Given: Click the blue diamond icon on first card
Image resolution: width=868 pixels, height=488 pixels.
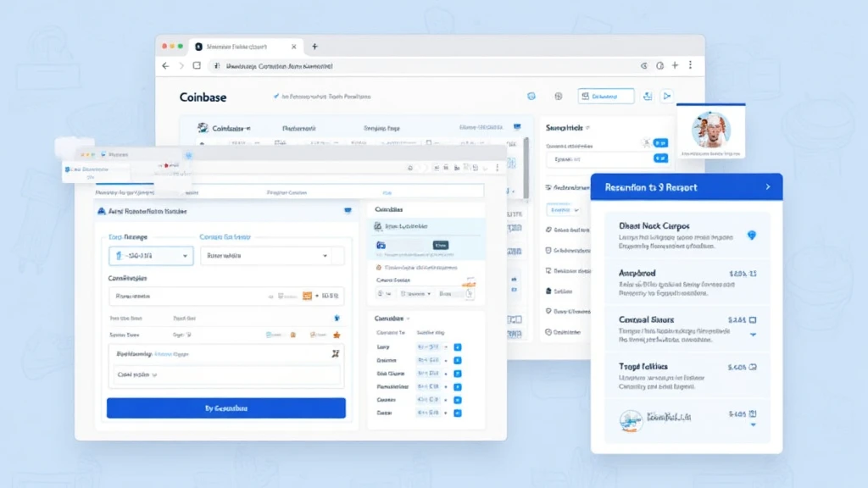Looking at the screenshot, I should (751, 235).
